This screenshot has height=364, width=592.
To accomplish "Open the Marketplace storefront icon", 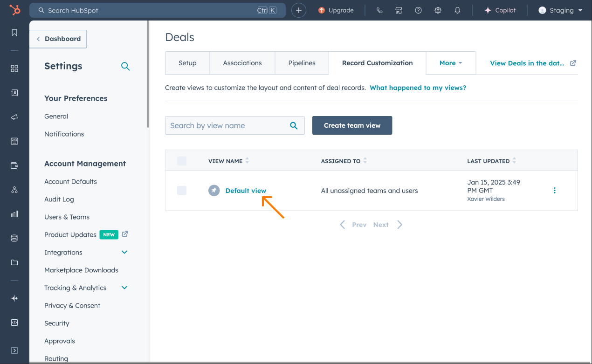I will point(399,10).
